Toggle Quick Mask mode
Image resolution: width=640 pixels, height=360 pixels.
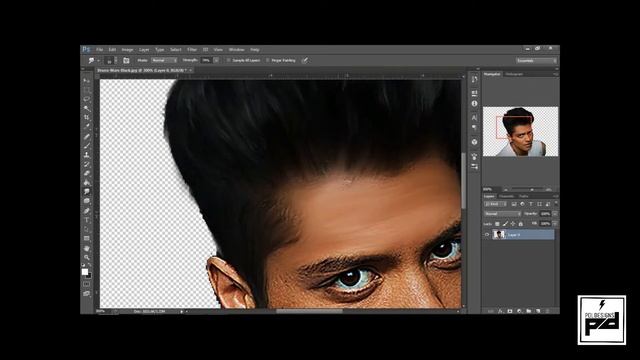(x=87, y=284)
